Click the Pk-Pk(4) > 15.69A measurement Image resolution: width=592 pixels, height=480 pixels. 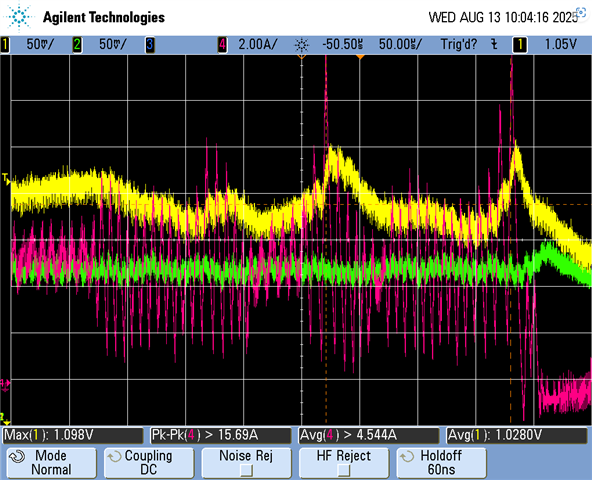click(221, 435)
